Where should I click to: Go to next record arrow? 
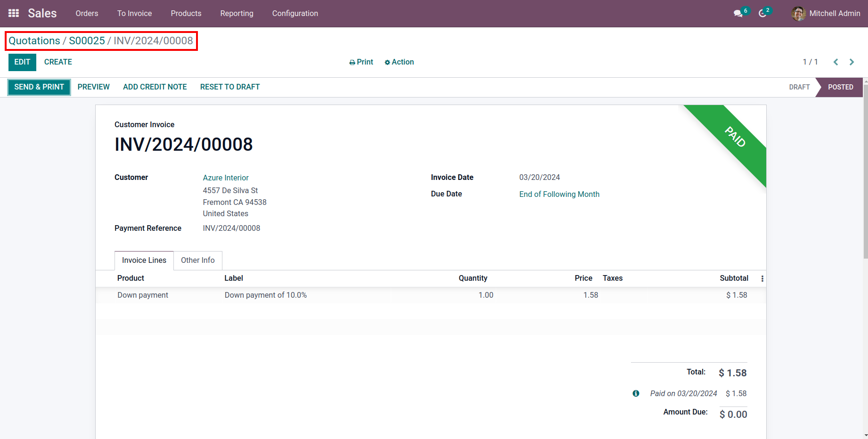coord(852,62)
